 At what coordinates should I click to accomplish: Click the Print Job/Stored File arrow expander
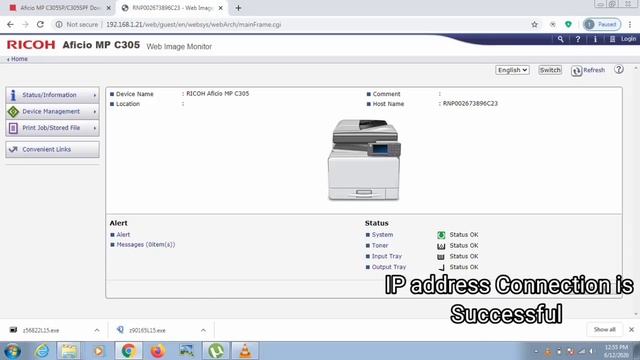(95, 128)
